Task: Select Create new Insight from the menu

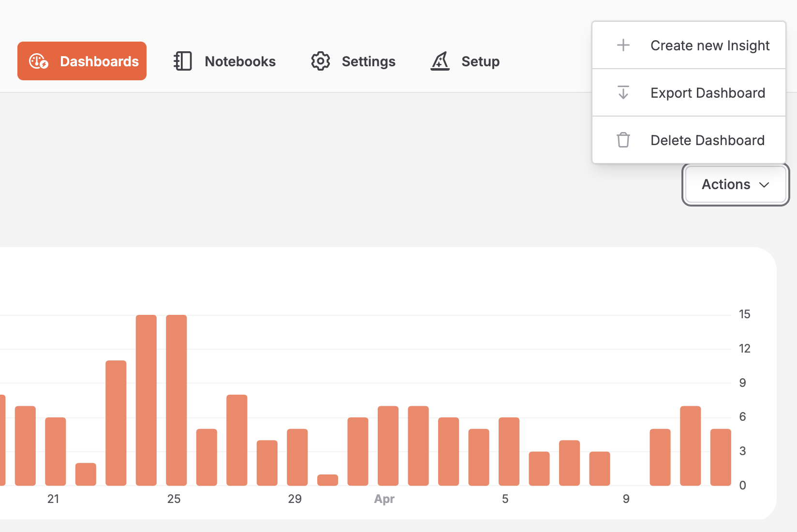Action: tap(710, 45)
